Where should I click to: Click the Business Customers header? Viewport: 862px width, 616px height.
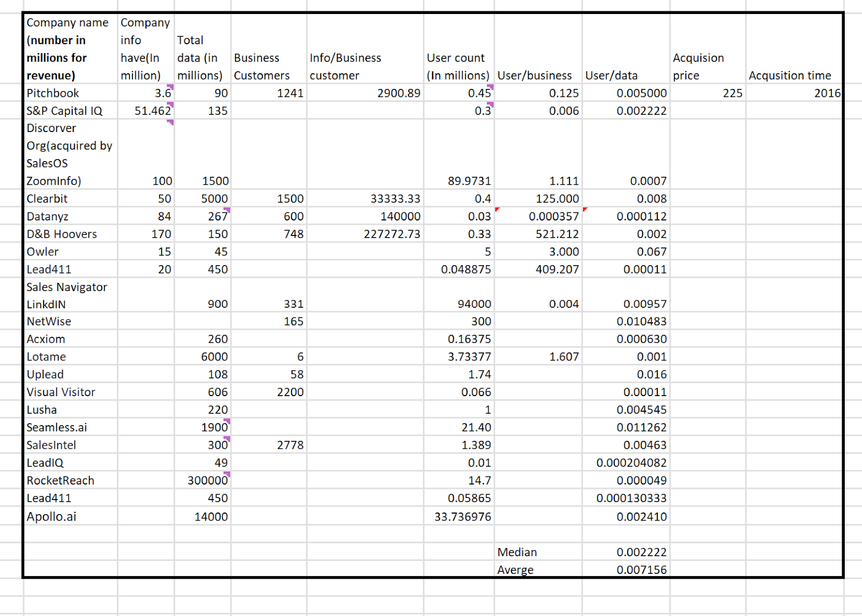coord(269,49)
